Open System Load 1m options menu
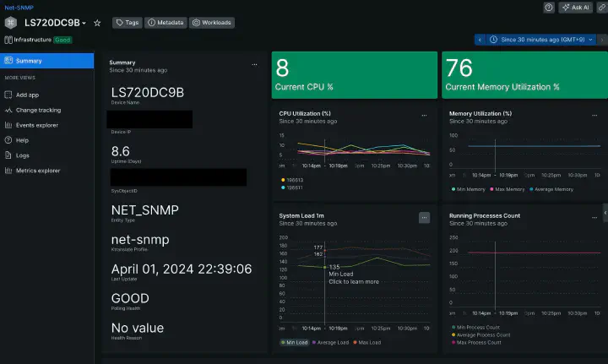The width and height of the screenshot is (608, 364). (424, 218)
